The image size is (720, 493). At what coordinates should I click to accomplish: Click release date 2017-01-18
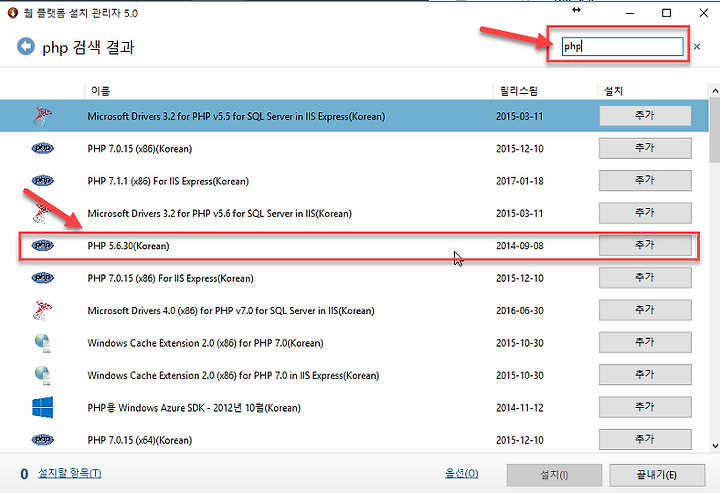tap(520, 181)
